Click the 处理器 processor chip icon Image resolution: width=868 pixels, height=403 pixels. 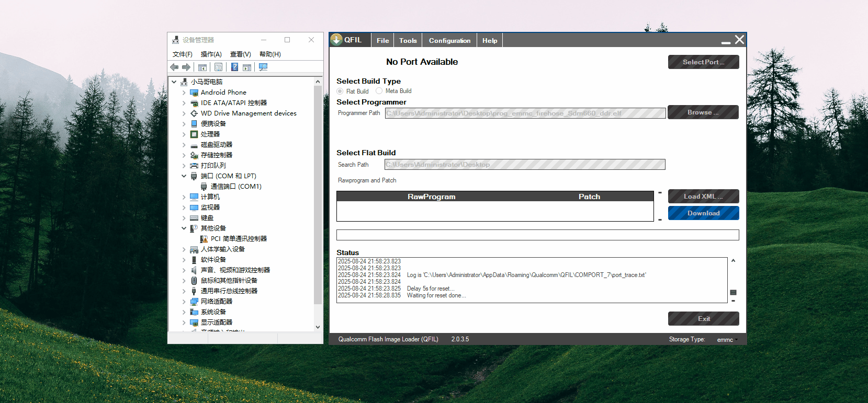point(194,134)
